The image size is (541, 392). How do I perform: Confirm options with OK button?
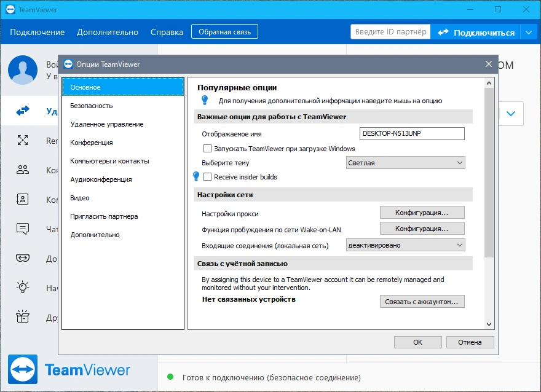pyautogui.click(x=418, y=342)
